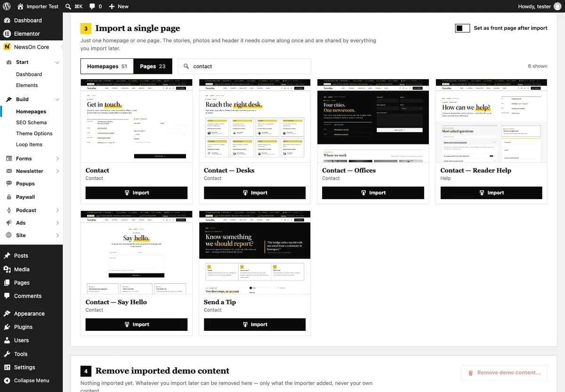Expand the Site submenu arrow
Viewport: 565px width, 392px height.
coord(57,235)
